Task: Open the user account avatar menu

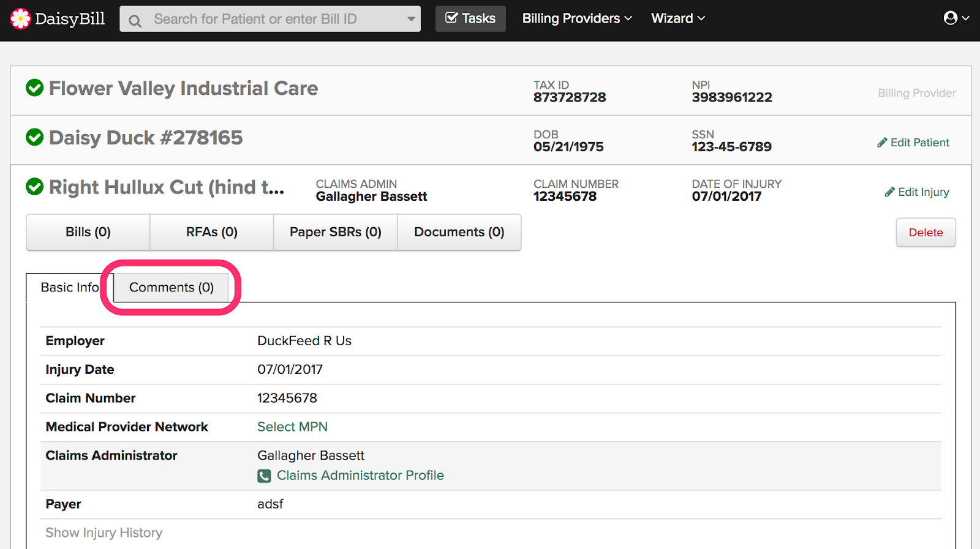Action: (x=956, y=18)
